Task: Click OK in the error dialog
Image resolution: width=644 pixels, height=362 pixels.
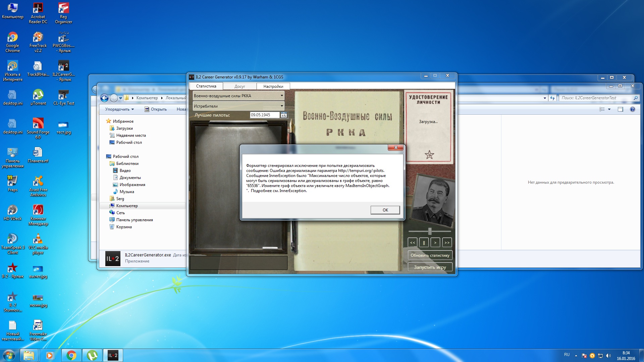Action: tap(385, 210)
